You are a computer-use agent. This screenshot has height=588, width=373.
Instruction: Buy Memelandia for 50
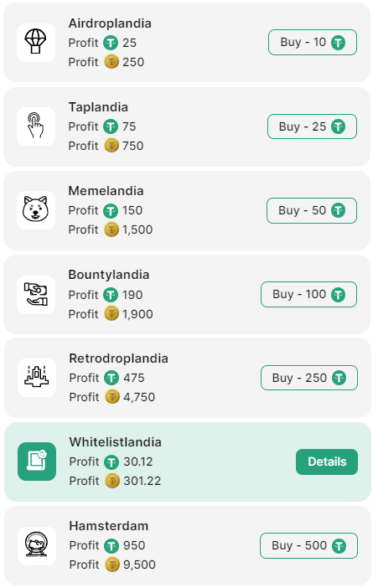tap(312, 210)
